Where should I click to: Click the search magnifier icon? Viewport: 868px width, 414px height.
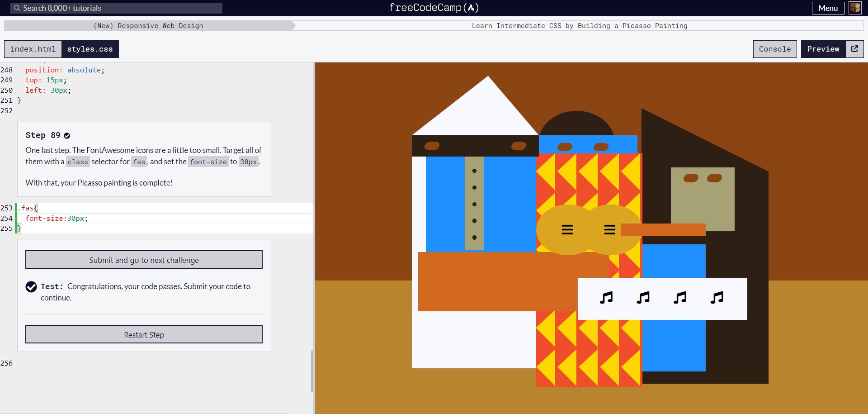pos(17,8)
